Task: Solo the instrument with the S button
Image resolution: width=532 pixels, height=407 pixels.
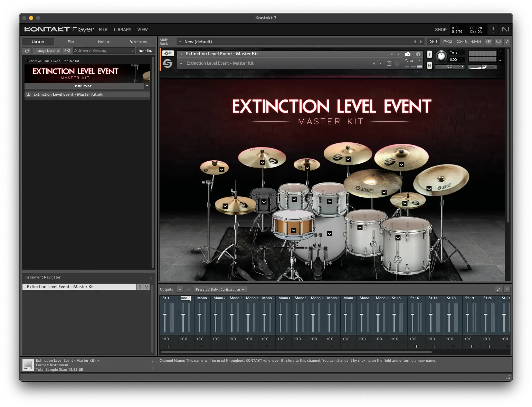Action: pos(429,55)
